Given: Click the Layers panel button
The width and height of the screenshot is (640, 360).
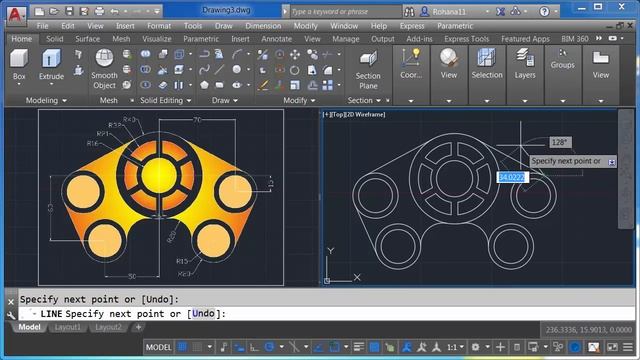Looking at the screenshot, I should point(524,64).
